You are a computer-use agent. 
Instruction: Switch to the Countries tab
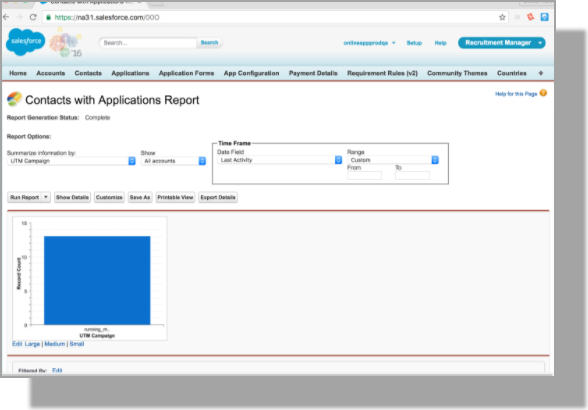512,73
